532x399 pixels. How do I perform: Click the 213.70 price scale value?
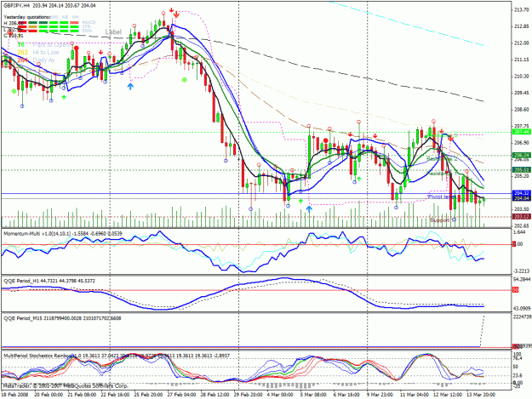(x=522, y=10)
